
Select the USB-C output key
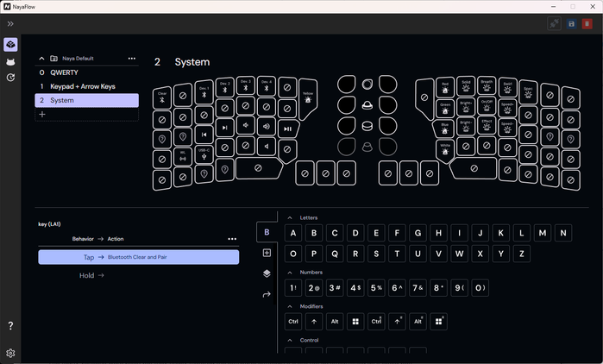click(204, 154)
